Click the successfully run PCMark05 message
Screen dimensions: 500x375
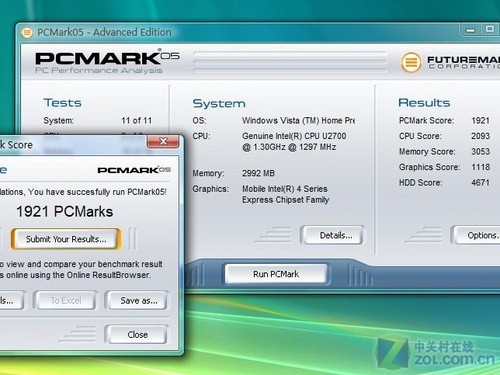coord(83,192)
